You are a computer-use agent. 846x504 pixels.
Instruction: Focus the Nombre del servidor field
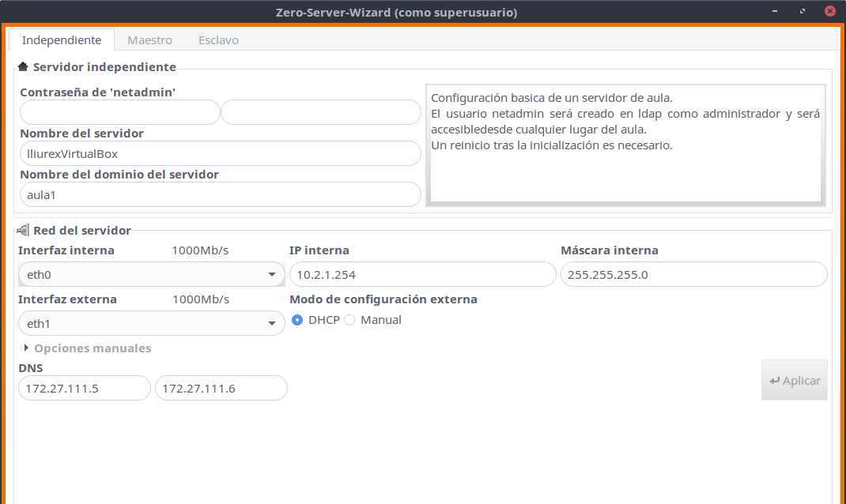220,153
